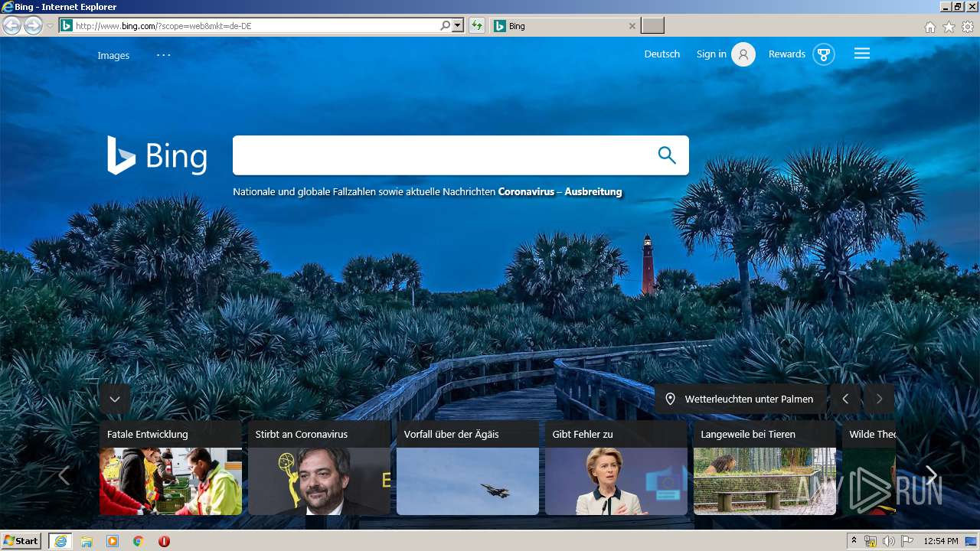This screenshot has width=980, height=551.
Task: Open Vorfall über der Ägäis card
Action: [x=468, y=468]
